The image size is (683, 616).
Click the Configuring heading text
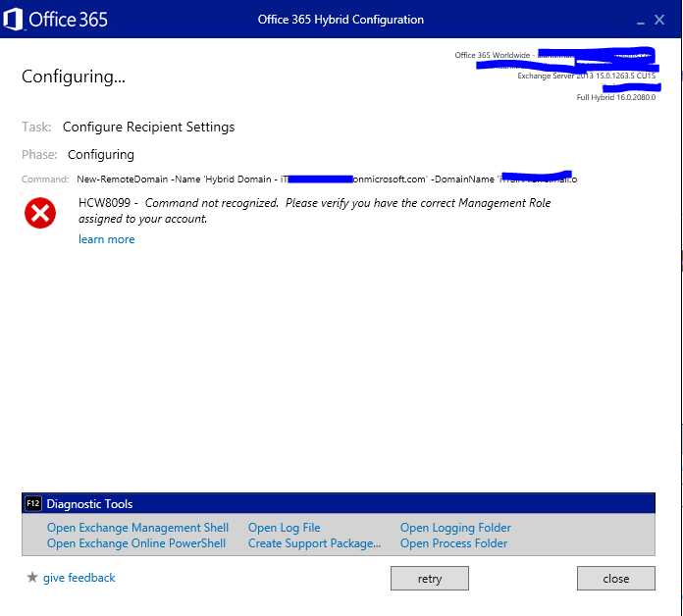74,77
